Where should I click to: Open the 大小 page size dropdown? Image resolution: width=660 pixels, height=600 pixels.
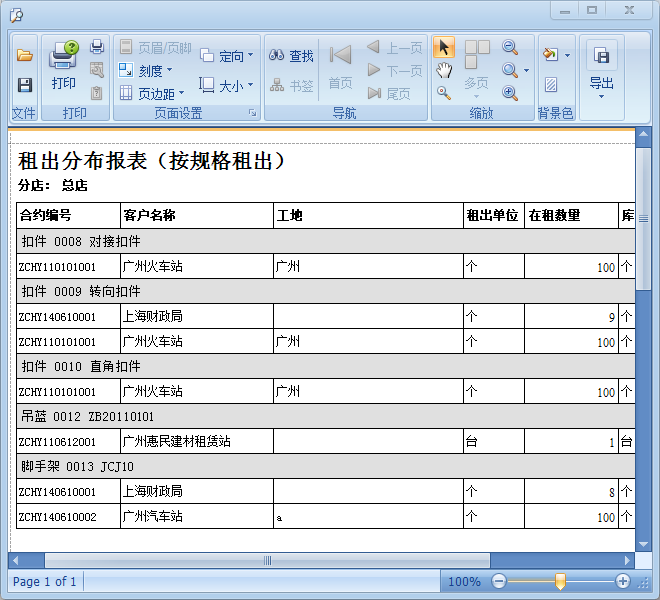pos(227,86)
